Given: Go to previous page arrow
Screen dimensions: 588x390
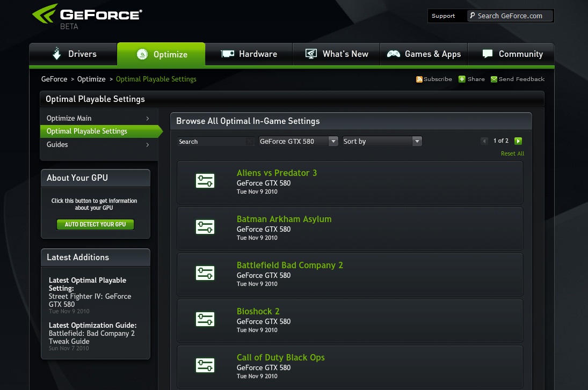Looking at the screenshot, I should point(484,141).
